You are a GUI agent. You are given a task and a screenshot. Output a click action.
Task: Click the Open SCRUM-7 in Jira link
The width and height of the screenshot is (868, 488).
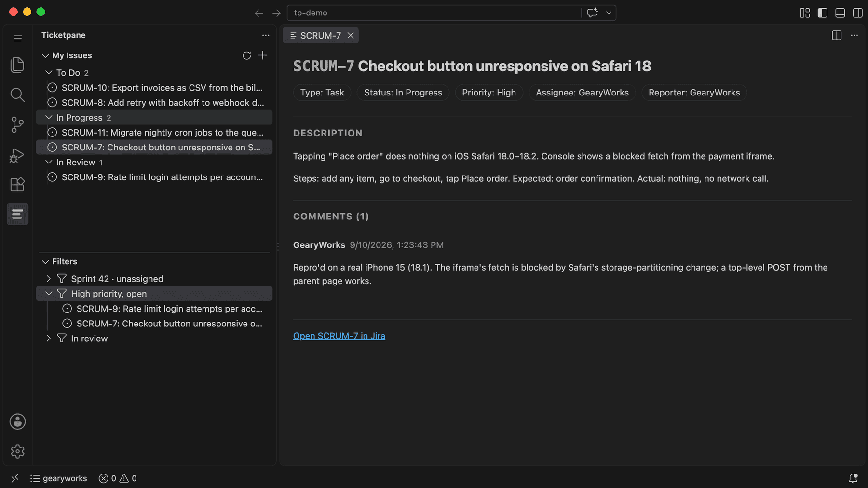pyautogui.click(x=339, y=336)
